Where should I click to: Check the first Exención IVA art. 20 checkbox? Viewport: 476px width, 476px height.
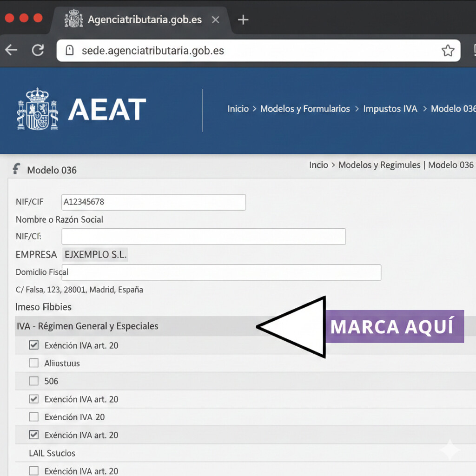click(33, 345)
